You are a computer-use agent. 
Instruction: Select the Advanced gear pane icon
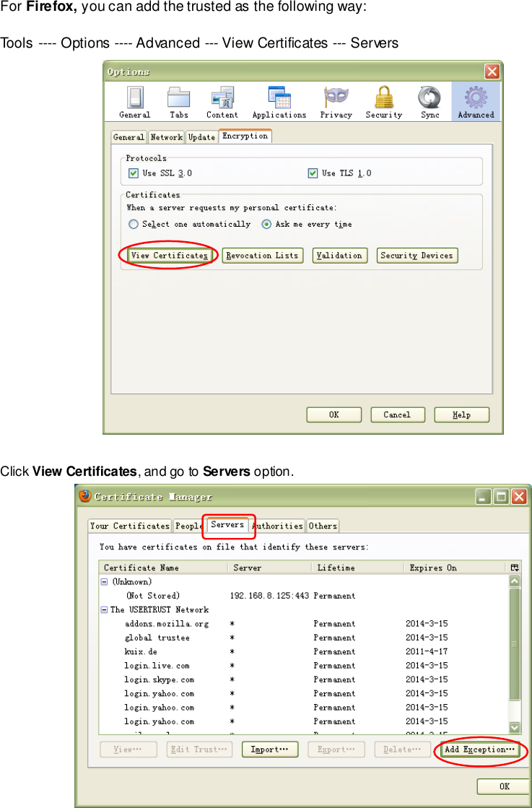[x=476, y=102]
